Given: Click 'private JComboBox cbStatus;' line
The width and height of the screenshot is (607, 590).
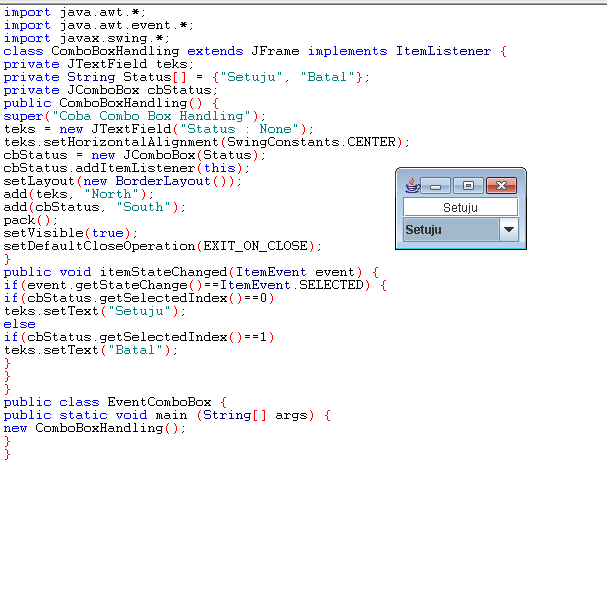Looking at the screenshot, I should pos(111,90).
